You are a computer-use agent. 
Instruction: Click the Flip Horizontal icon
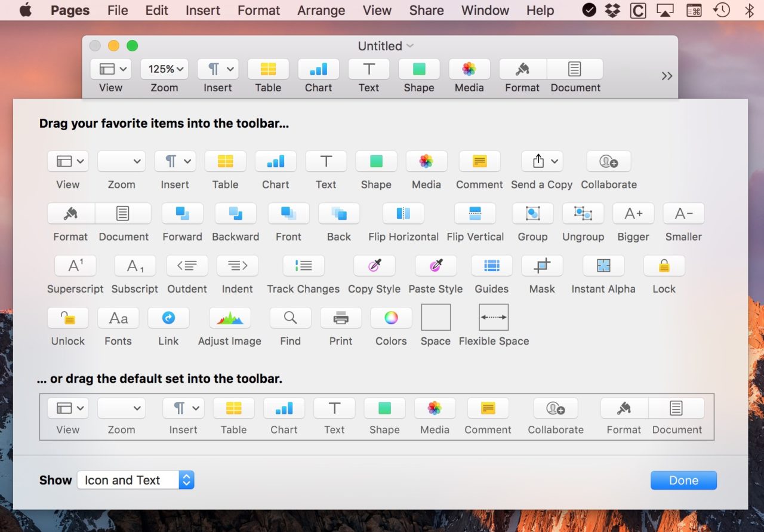coord(403,213)
